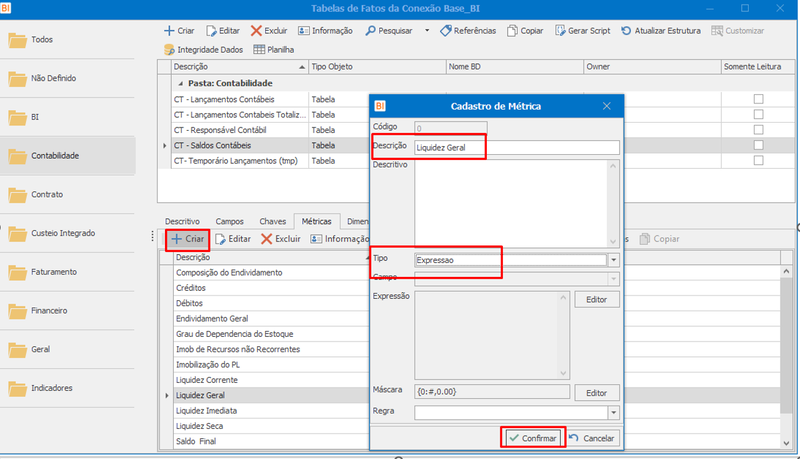Viewport: 800px width, 459px height.
Task: Open Referências from the top toolbar
Action: click(x=468, y=31)
